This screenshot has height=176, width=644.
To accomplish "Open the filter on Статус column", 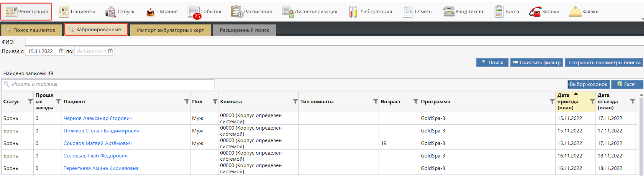I will (x=30, y=101).
